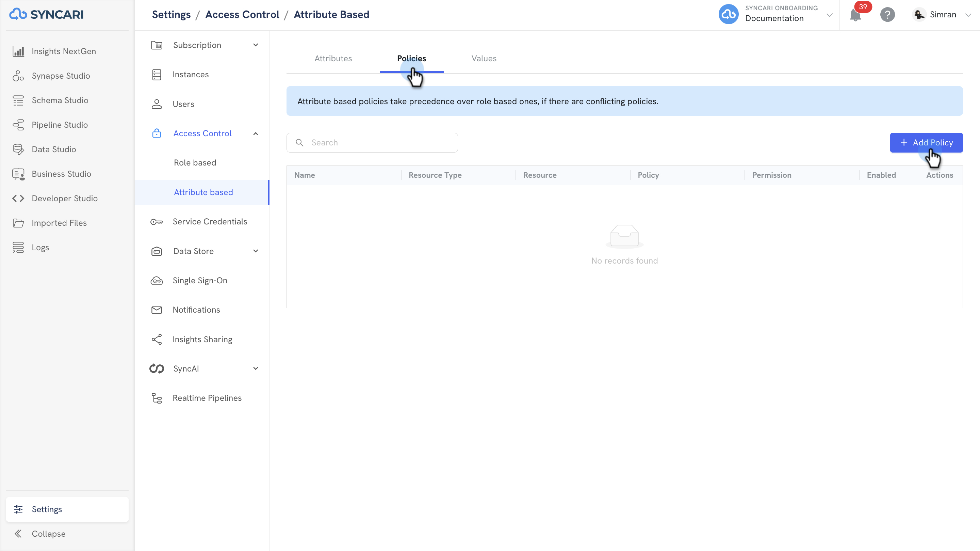
Task: Click the Subscription icon
Action: point(157,45)
